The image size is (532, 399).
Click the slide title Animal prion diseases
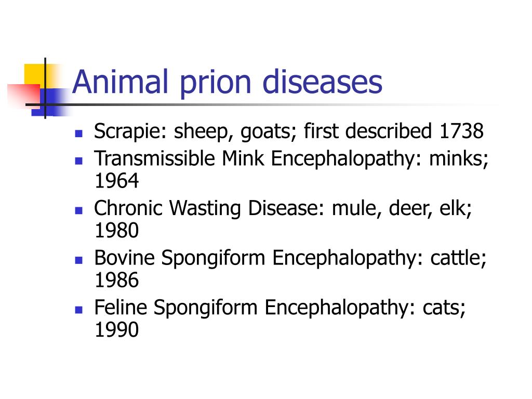coord(227,83)
